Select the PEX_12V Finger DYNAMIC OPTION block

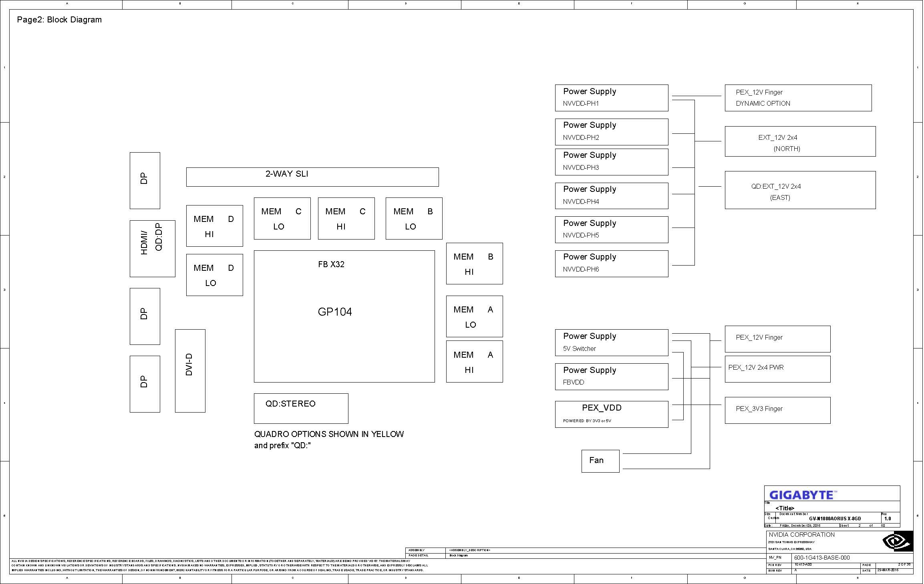(x=798, y=98)
